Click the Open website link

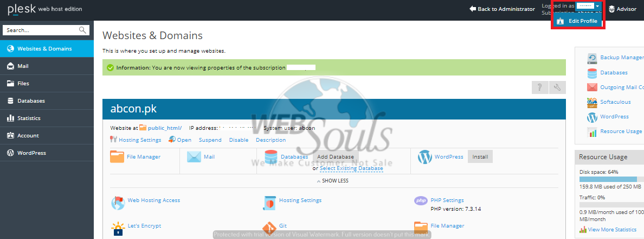pyautogui.click(x=184, y=140)
